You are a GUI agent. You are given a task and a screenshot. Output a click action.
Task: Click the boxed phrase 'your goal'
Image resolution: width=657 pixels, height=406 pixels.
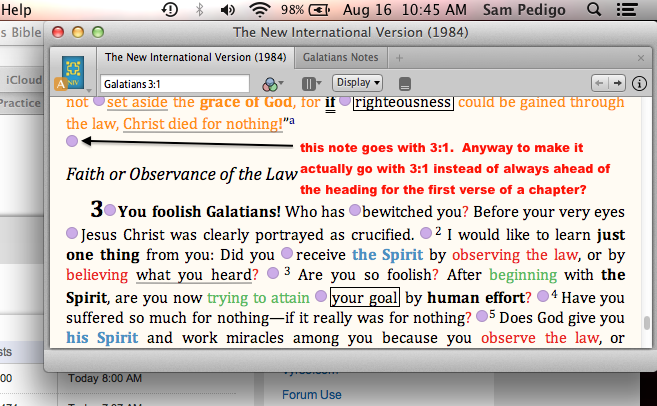click(x=365, y=297)
